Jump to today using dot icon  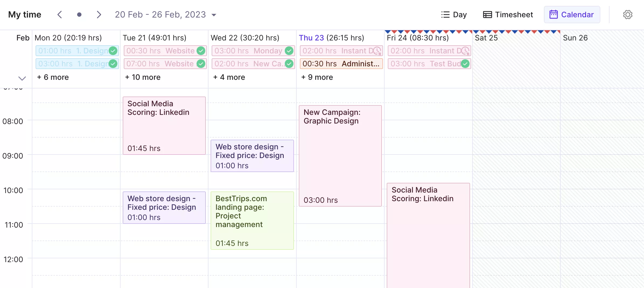[79, 15]
